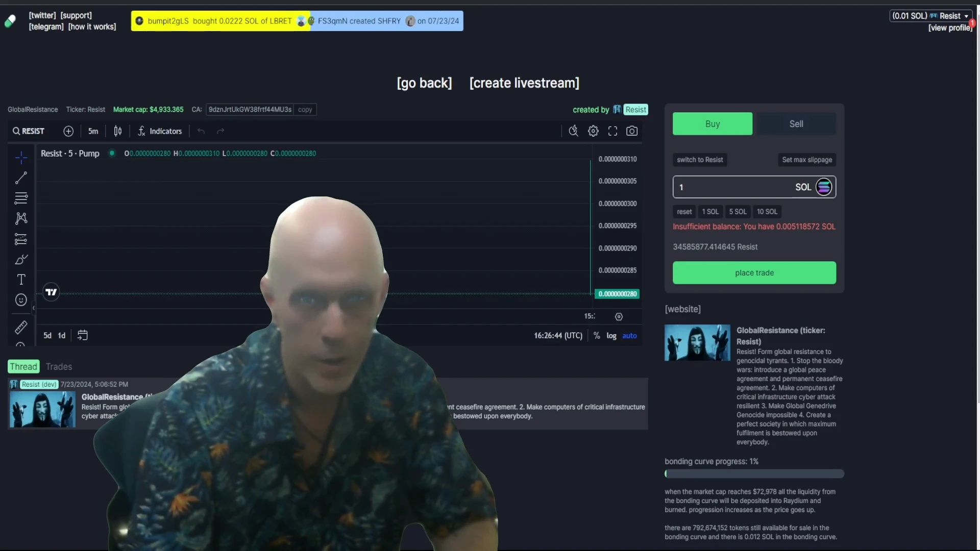Open the emoji icons tool
Viewport: 980px width, 551px height.
pos(21,300)
